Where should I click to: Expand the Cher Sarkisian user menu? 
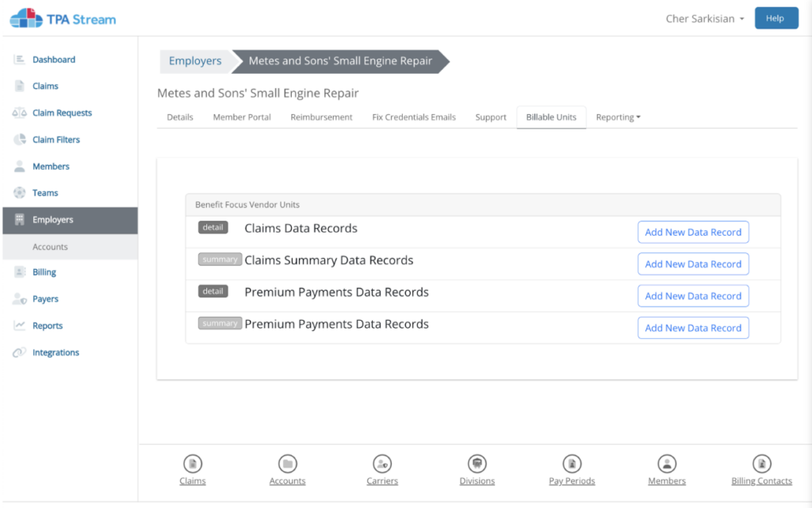[704, 19]
